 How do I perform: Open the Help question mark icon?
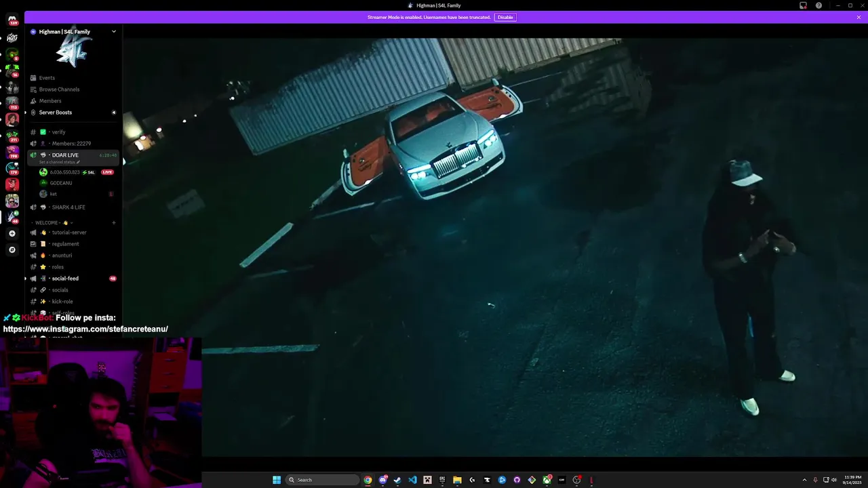click(818, 5)
